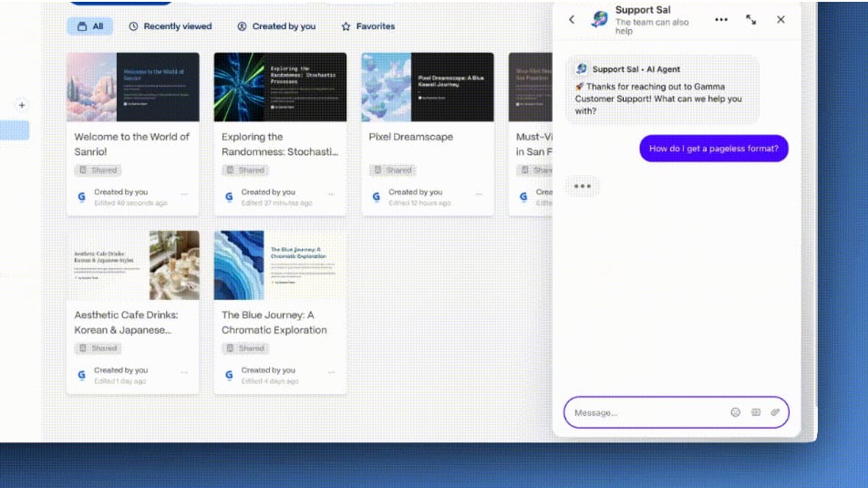The height and width of the screenshot is (488, 868).
Task: Open more options on Exploring the Randomness card
Action: [332, 194]
